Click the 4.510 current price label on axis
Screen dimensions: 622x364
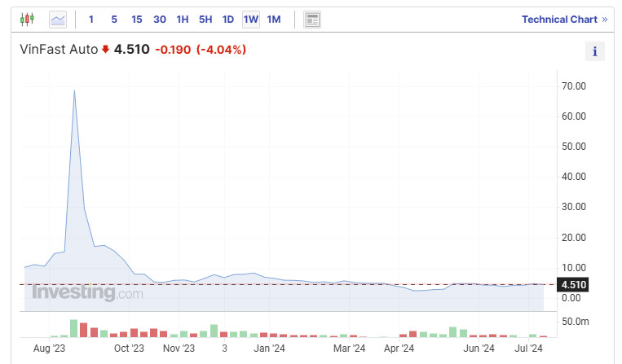point(573,285)
